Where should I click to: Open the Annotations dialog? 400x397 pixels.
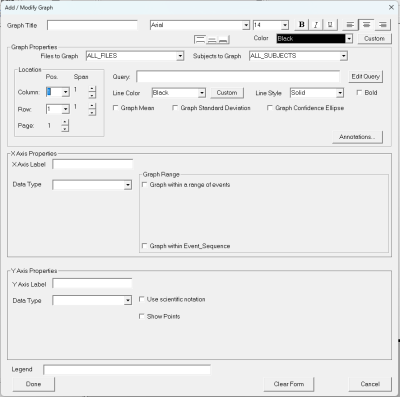pyautogui.click(x=357, y=137)
